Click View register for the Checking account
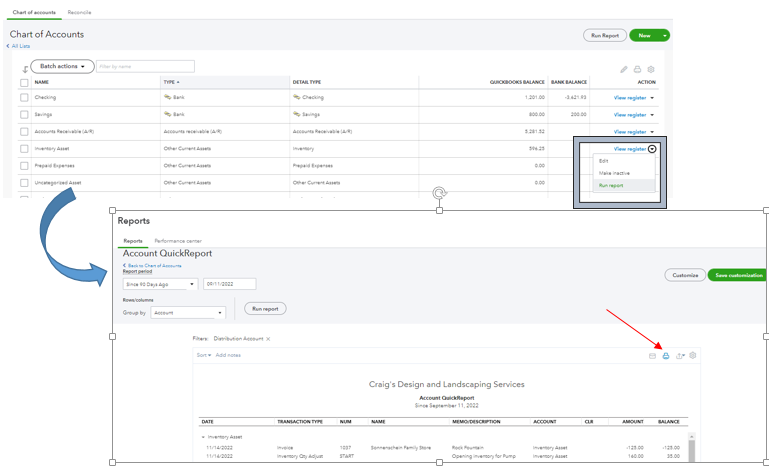The width and height of the screenshot is (769, 466). [x=630, y=98]
